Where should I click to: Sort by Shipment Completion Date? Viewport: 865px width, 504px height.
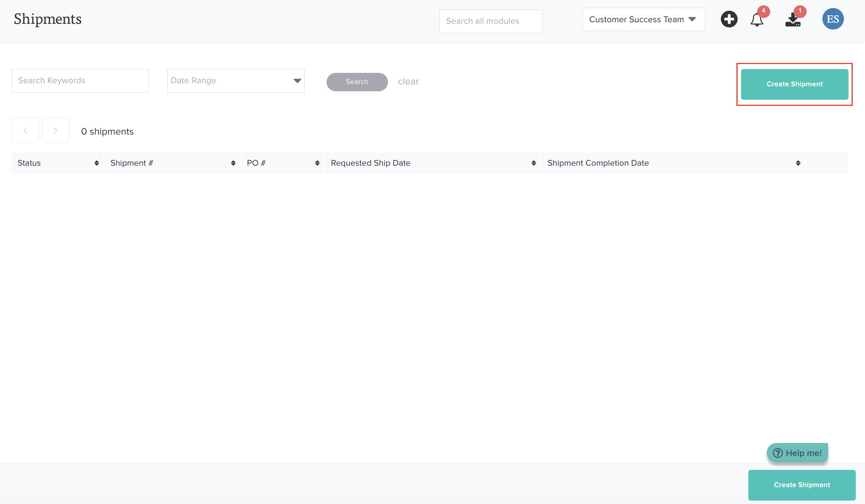click(798, 163)
